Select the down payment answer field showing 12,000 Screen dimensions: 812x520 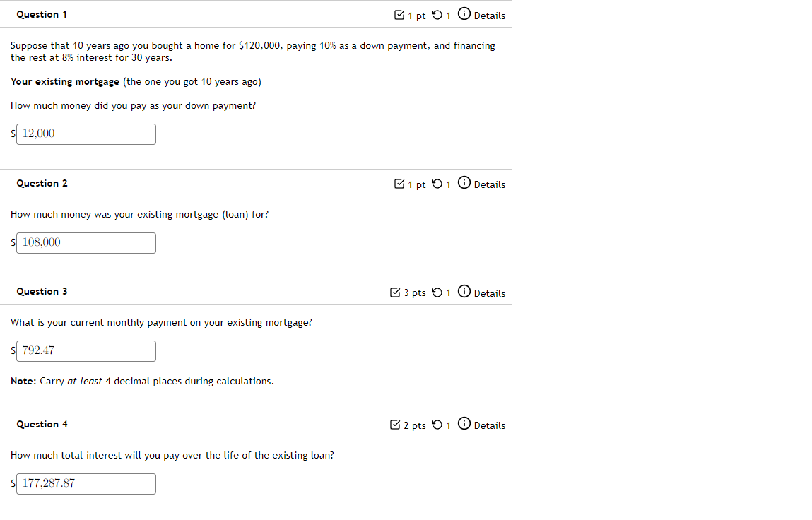point(86,134)
